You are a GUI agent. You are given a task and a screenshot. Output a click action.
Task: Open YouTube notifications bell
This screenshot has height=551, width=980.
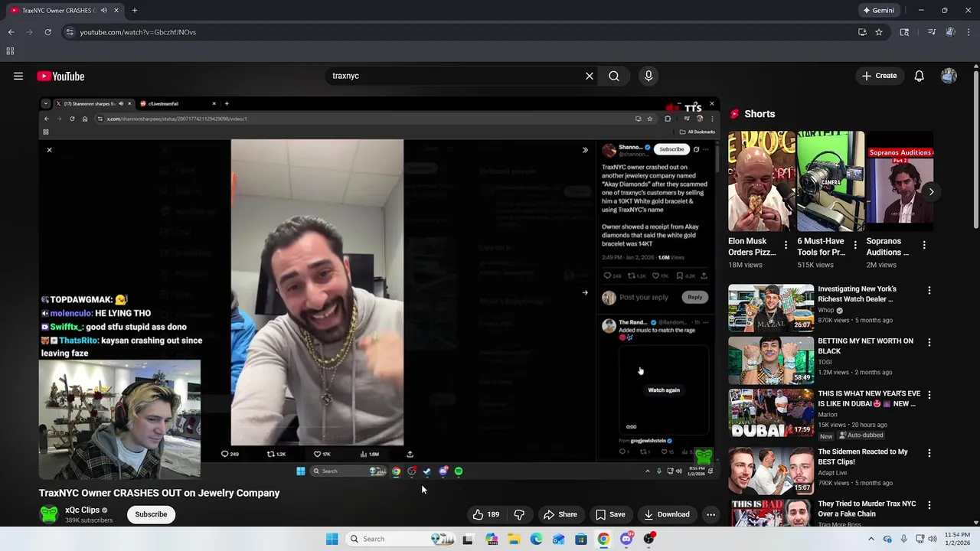tap(920, 76)
